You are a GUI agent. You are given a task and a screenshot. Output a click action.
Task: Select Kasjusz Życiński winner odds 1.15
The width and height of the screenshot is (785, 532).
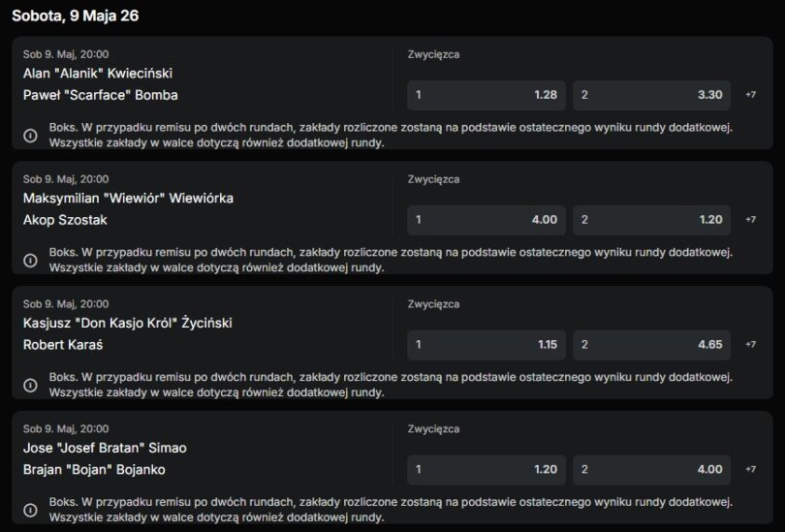point(487,345)
